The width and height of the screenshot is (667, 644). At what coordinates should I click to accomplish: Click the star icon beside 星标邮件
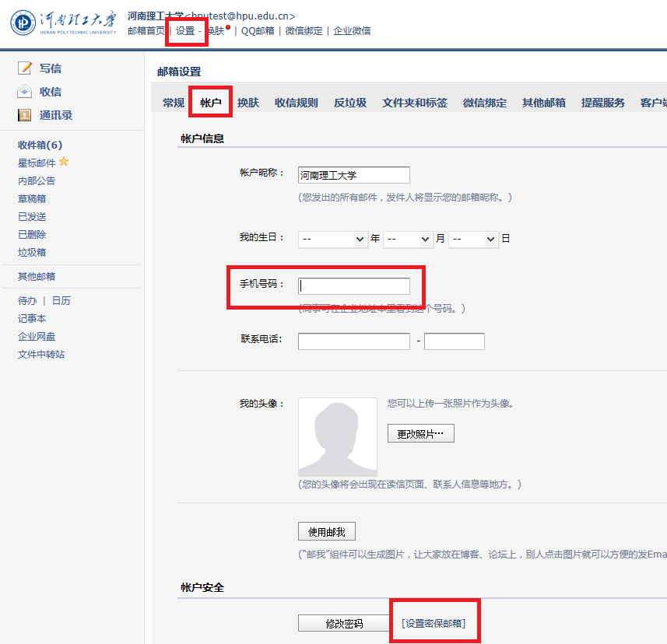pyautogui.click(x=64, y=163)
